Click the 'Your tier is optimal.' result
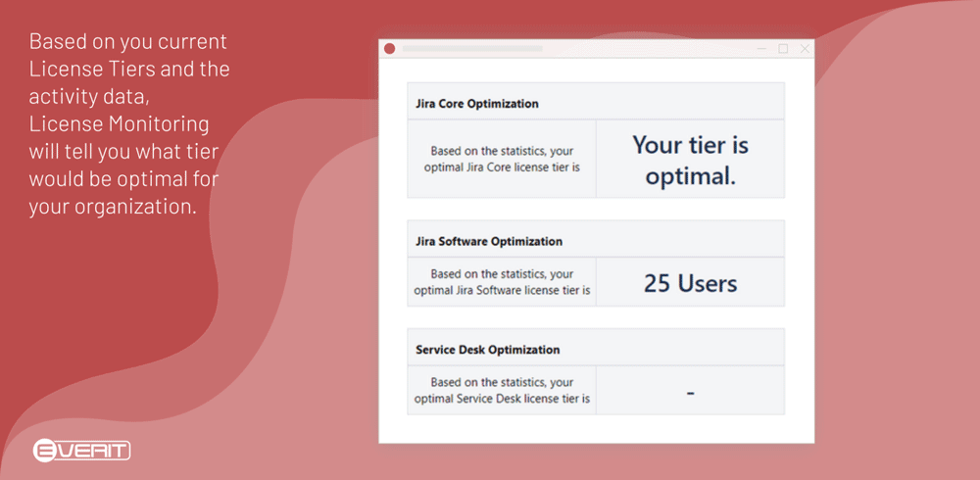 [x=690, y=160]
